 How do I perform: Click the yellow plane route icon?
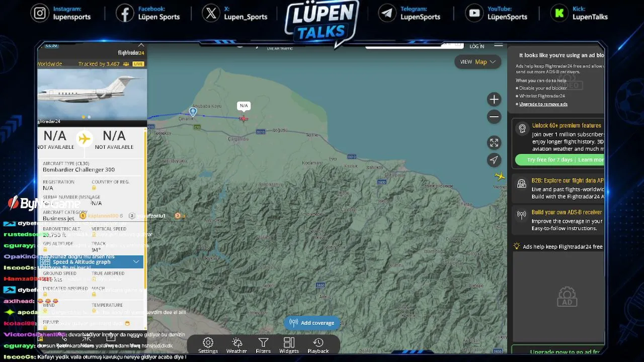pos(85,139)
